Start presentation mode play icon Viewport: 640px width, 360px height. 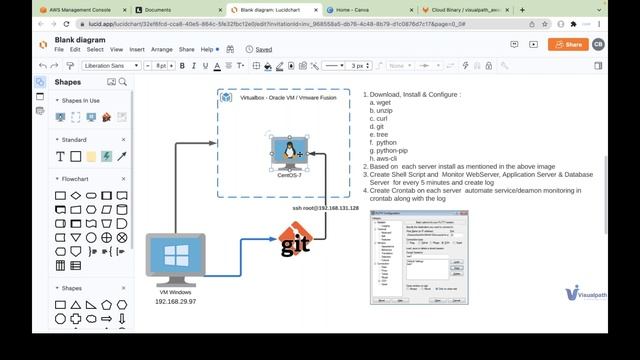point(533,44)
